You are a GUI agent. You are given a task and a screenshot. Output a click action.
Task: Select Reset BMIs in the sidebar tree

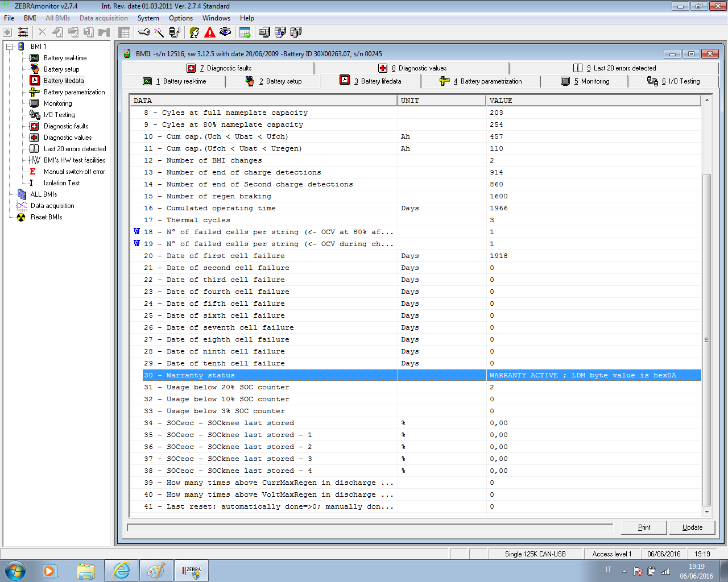click(46, 217)
